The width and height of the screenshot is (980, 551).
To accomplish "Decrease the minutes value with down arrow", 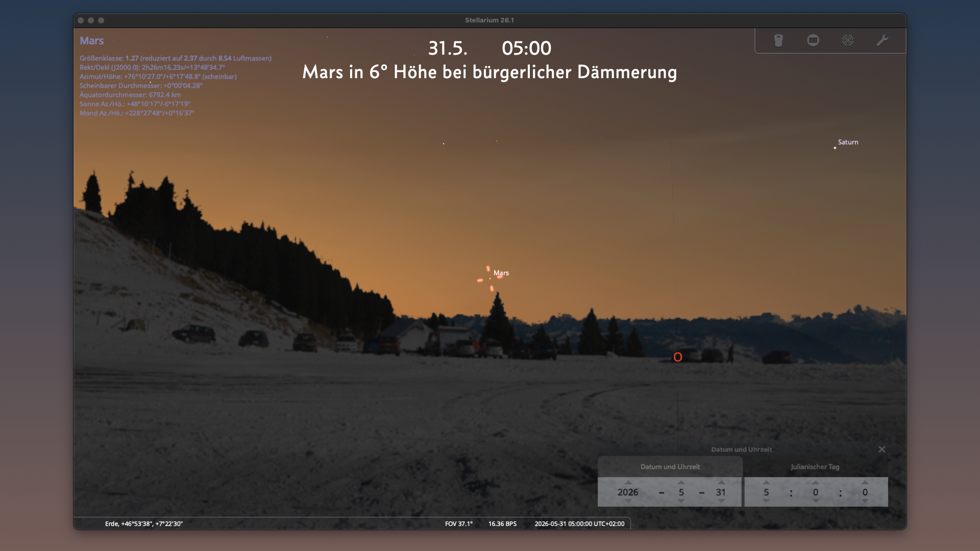I will 816,501.
